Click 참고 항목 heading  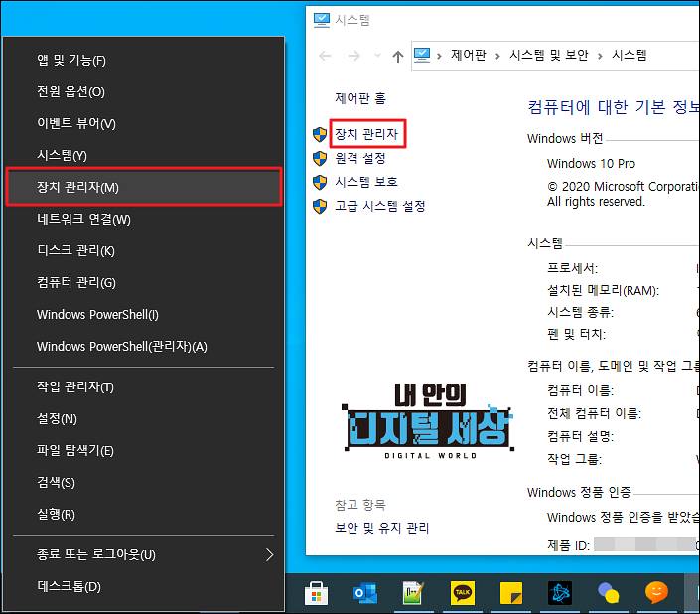click(360, 505)
